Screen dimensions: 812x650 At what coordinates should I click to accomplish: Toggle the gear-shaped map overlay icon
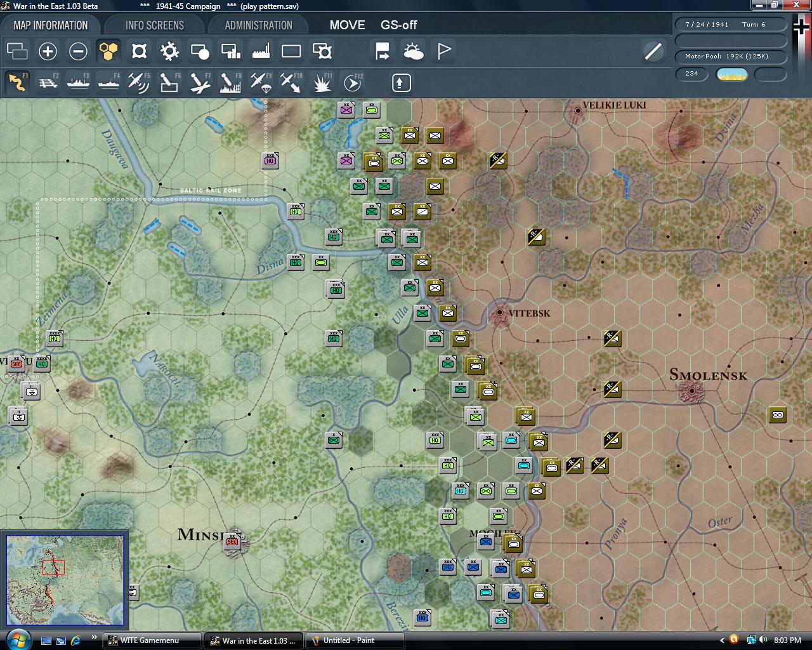[x=169, y=51]
